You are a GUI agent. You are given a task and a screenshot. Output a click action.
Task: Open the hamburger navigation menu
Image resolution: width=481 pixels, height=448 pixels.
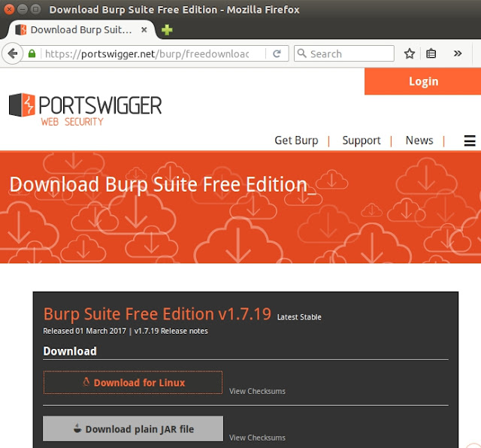coord(470,141)
